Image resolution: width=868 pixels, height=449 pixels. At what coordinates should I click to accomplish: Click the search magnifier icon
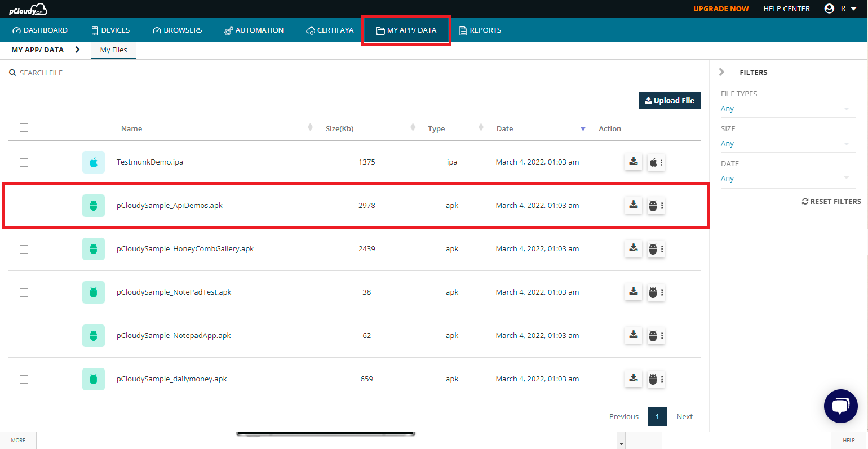(12, 73)
